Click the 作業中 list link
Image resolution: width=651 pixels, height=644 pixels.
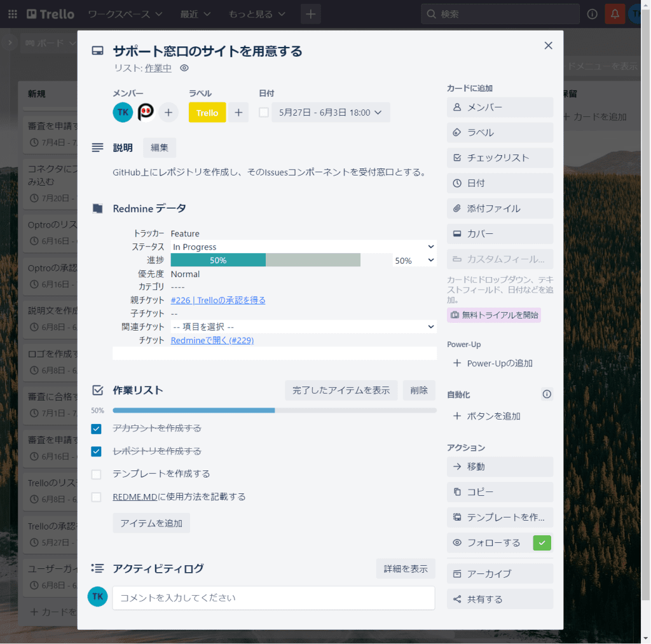pyautogui.click(x=158, y=68)
